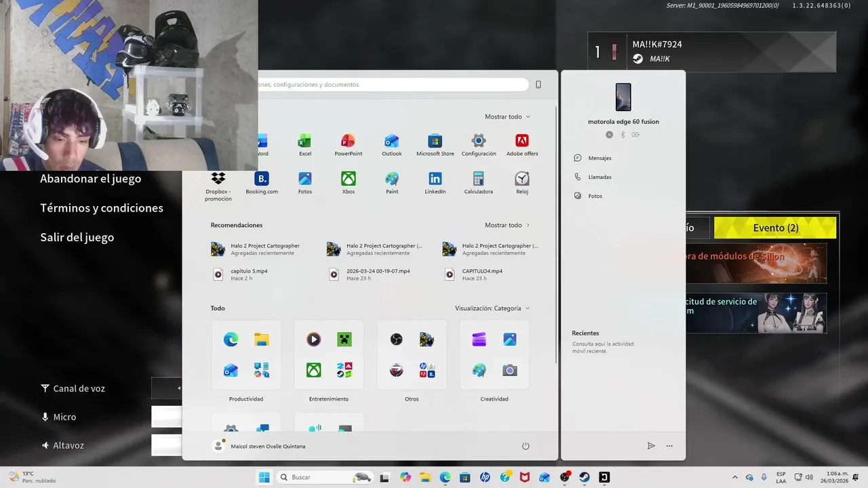Image resolution: width=868 pixels, height=488 pixels.
Task: Open Steam from the taskbar
Action: click(584, 477)
